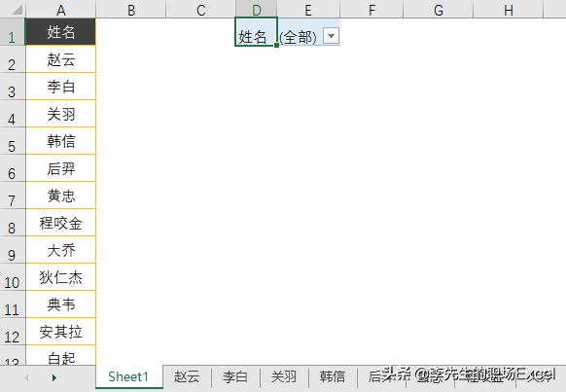Select column F header
566x392 pixels.
pyautogui.click(x=371, y=9)
